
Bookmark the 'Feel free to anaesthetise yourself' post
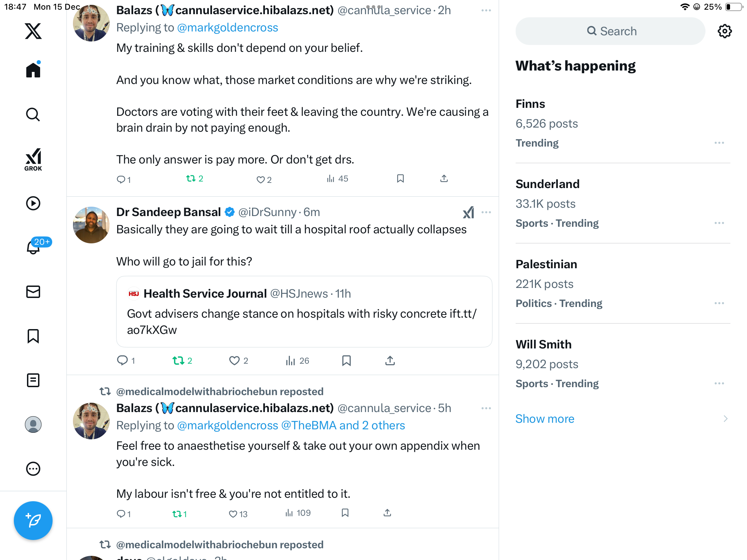click(x=345, y=513)
